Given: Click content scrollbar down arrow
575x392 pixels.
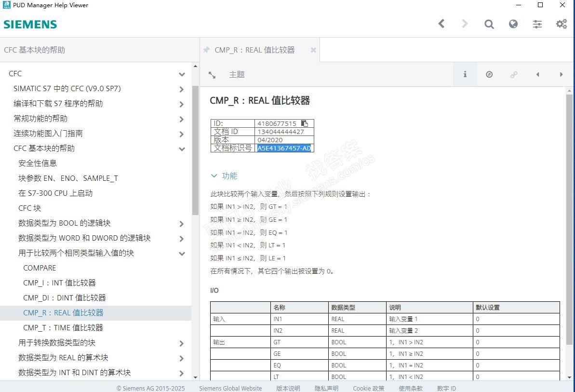Looking at the screenshot, I should click(x=569, y=377).
